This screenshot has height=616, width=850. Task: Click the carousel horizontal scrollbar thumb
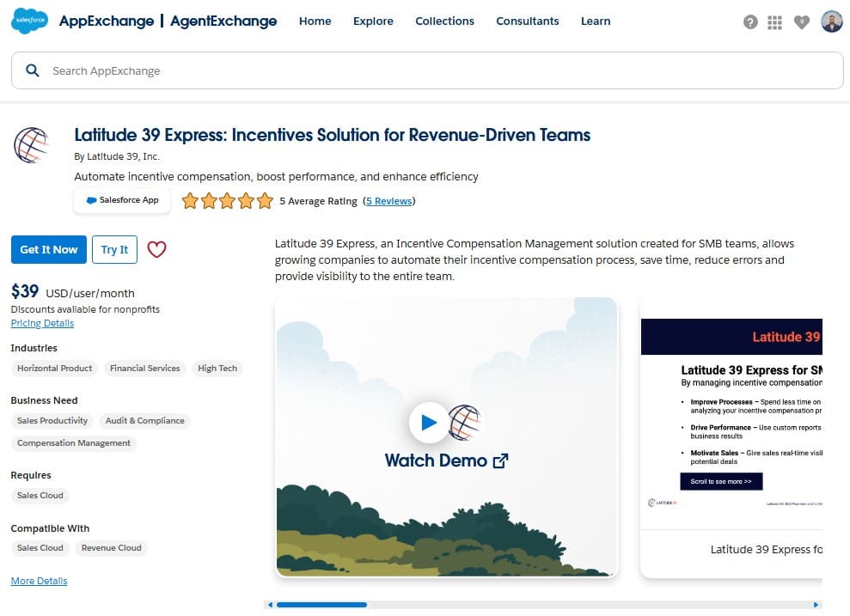[x=321, y=605]
